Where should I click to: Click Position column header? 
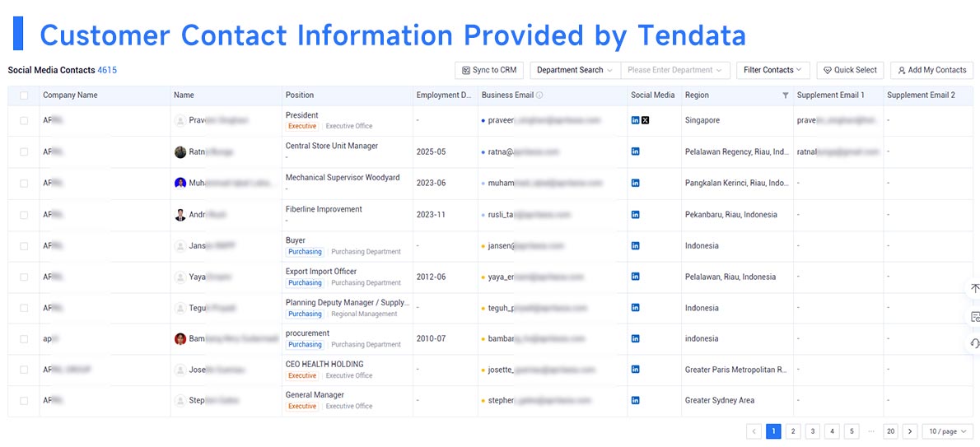(300, 95)
